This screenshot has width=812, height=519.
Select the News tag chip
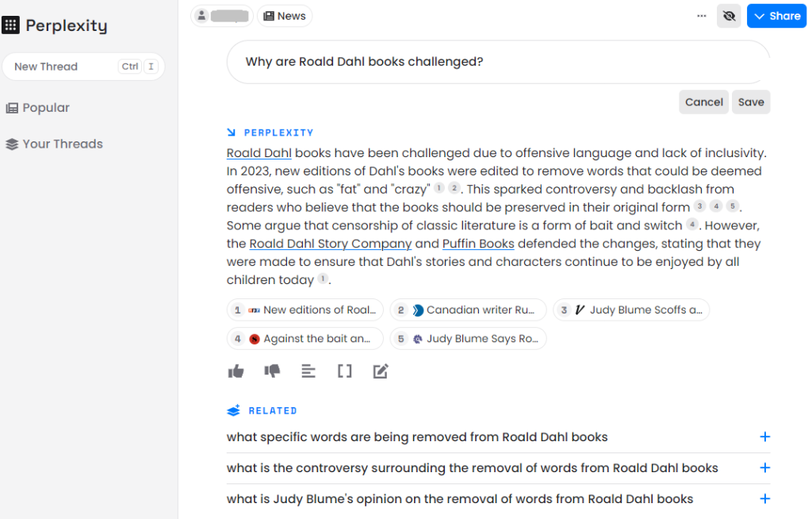point(284,16)
